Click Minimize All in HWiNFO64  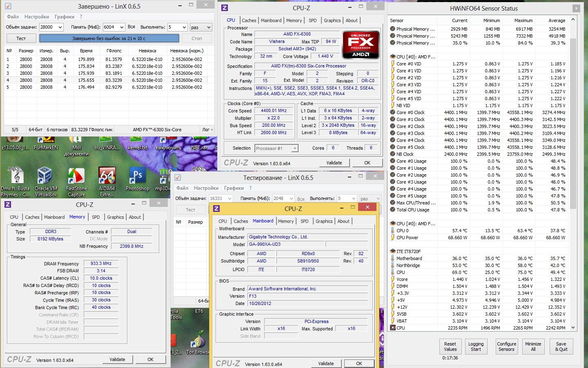(533, 346)
